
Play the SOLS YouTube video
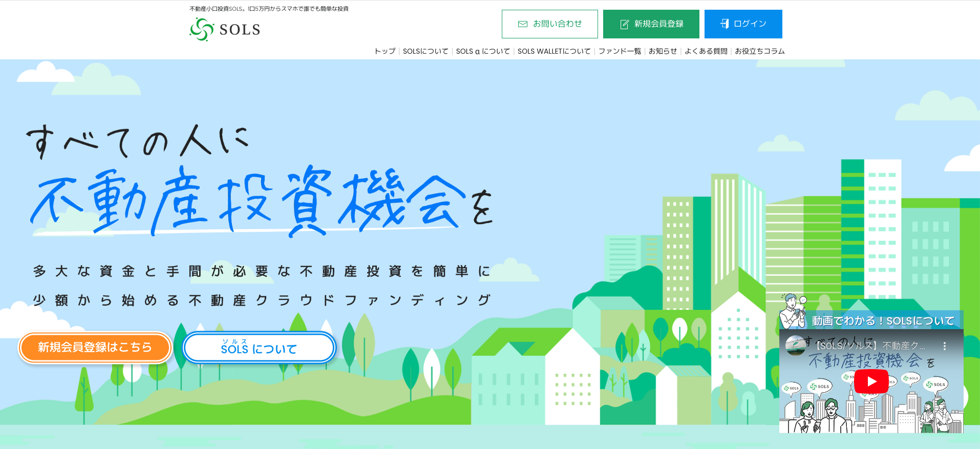tap(871, 381)
